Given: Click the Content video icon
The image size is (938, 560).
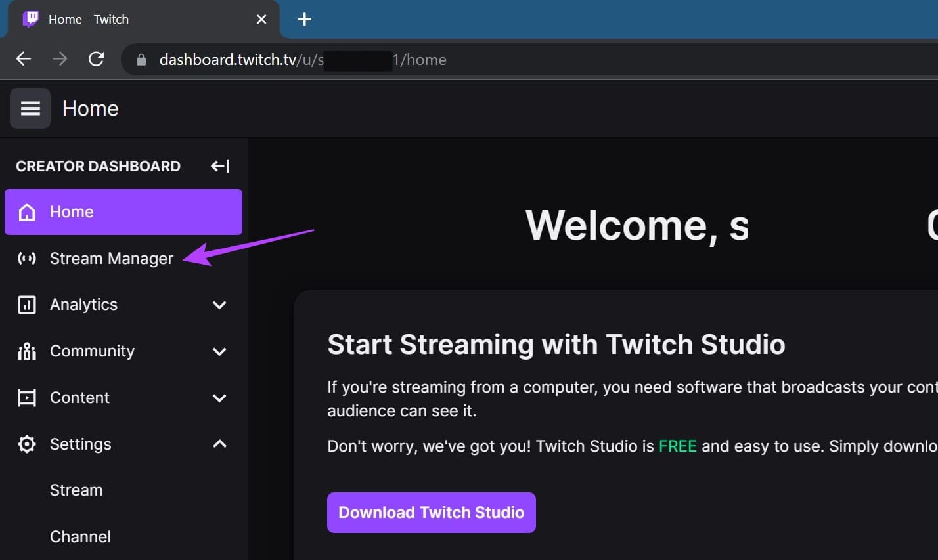Looking at the screenshot, I should coord(27,398).
